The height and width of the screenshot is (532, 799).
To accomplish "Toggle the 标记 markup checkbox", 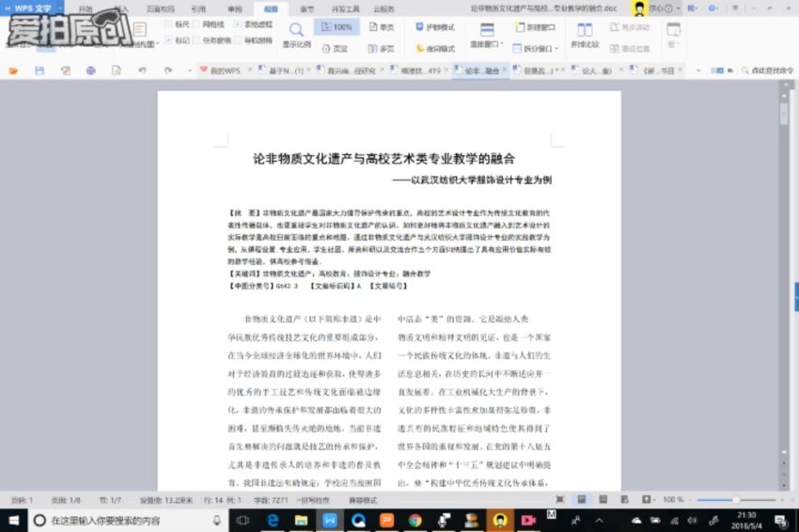I will [178, 40].
